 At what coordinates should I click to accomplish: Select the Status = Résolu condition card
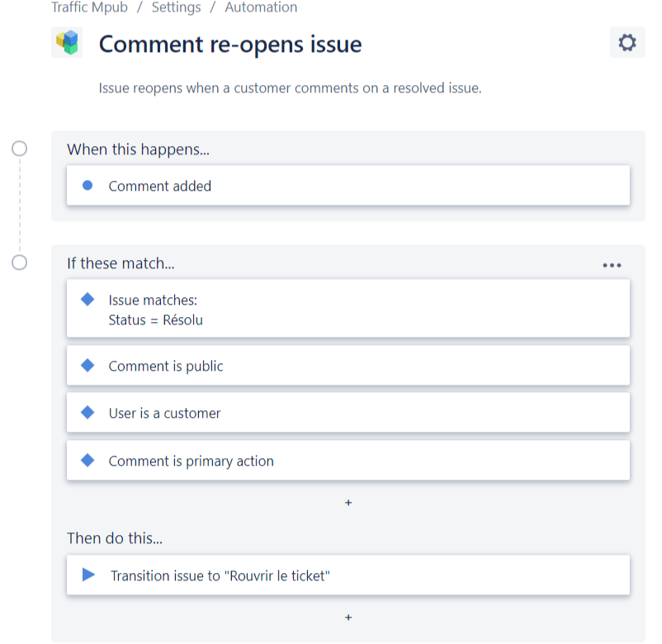[347, 309]
